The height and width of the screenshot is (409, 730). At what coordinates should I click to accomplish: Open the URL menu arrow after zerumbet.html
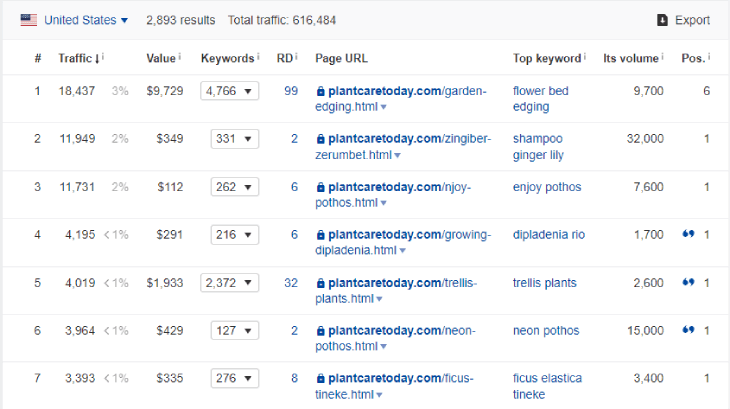[x=397, y=155]
